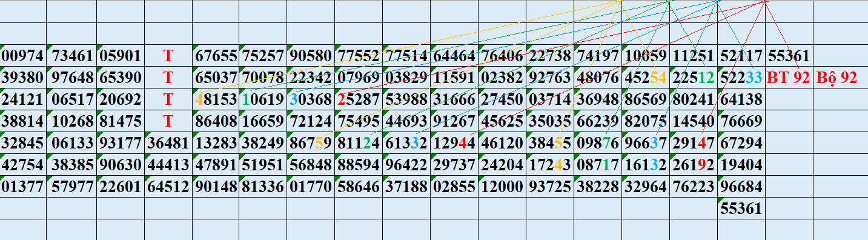Select the 51951 cell
Image resolution: width=868 pixels, height=240 pixels.
click(x=263, y=165)
